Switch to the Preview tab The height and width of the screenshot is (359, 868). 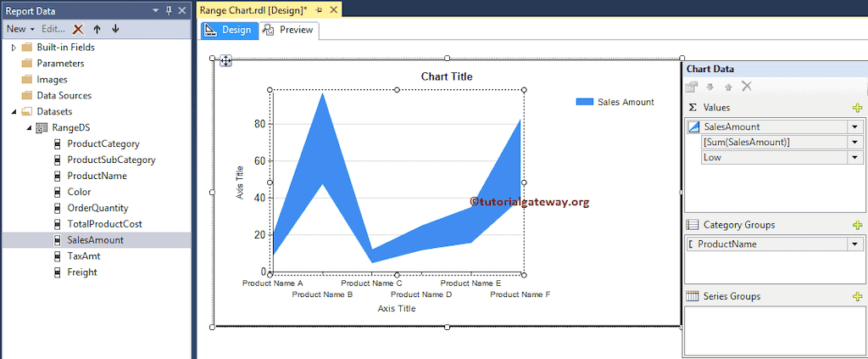(x=288, y=30)
